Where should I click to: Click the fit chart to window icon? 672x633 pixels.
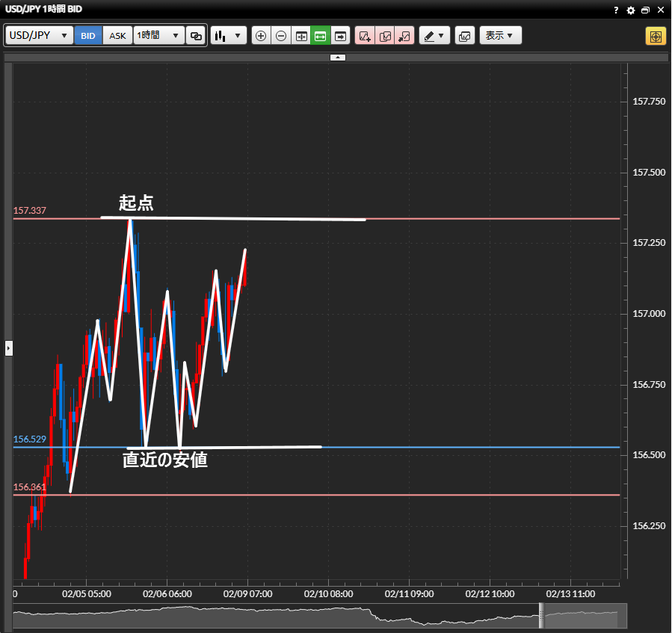[301, 36]
